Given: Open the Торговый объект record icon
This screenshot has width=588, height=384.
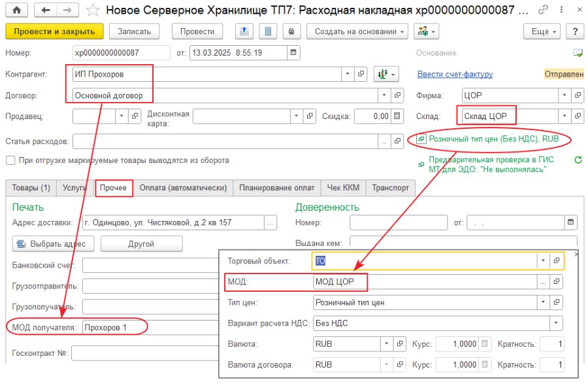Looking at the screenshot, I should tap(557, 260).
